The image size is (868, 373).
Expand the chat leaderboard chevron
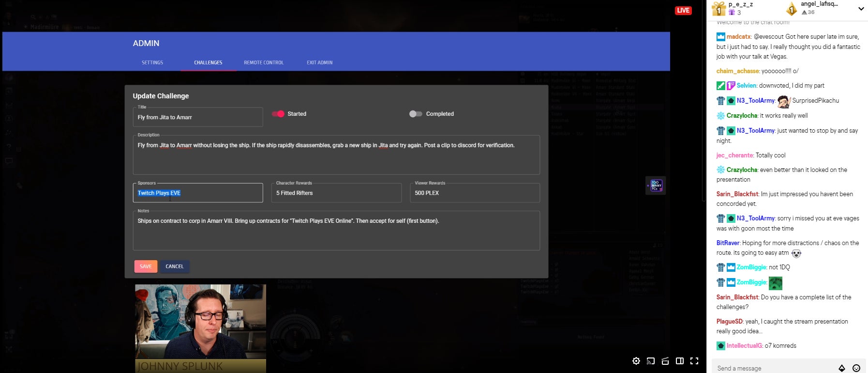point(861,9)
